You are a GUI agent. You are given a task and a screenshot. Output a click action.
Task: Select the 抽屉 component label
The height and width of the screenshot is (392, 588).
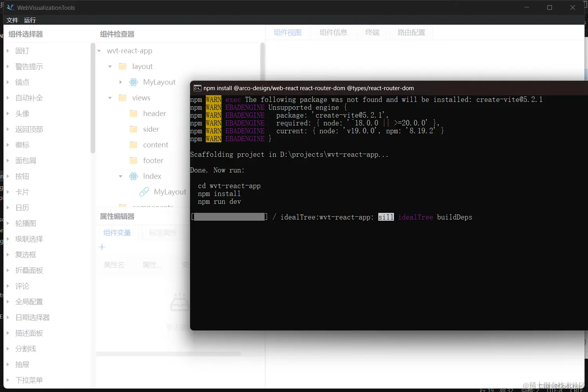22,365
